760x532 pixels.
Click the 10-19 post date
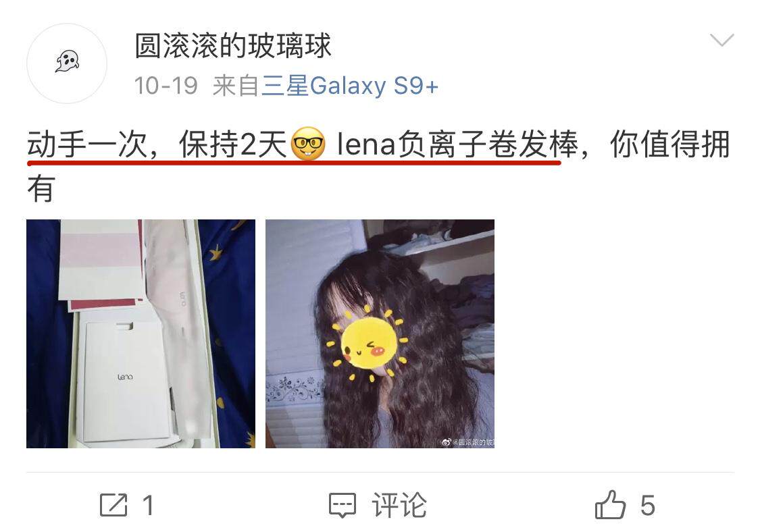pos(166,86)
